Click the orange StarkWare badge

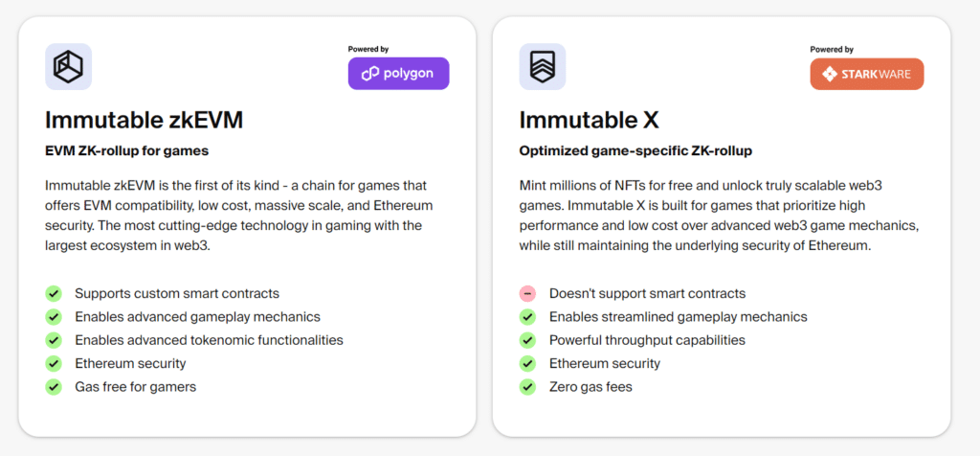(x=866, y=74)
